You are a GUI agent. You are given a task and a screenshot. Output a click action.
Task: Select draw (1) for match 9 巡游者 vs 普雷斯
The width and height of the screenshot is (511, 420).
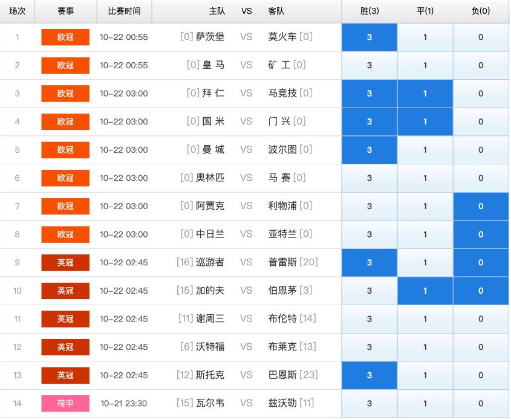point(425,262)
